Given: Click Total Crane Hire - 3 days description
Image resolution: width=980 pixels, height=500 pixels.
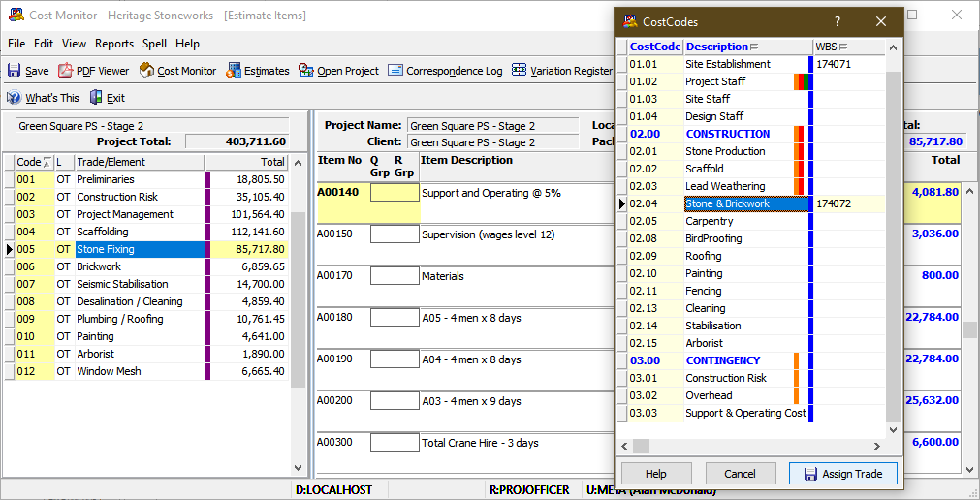Looking at the screenshot, I should 480,443.
